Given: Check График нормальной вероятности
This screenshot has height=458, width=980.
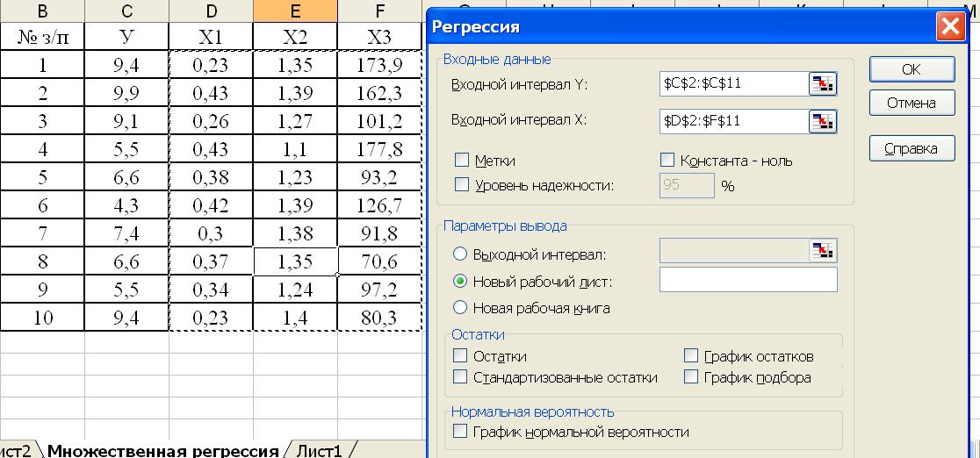Looking at the screenshot, I should (460, 431).
